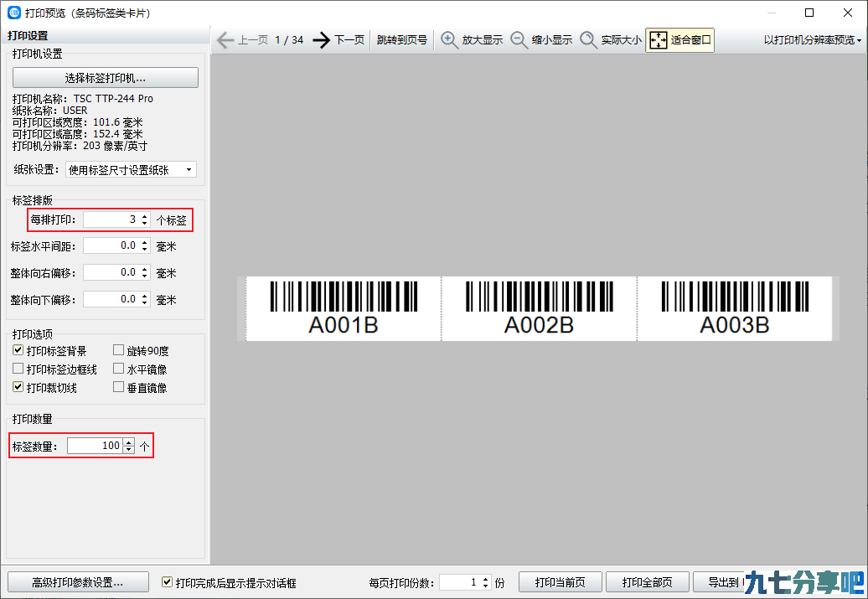The width and height of the screenshot is (868, 599).
Task: Select the A003B barcode label preview
Action: click(x=735, y=308)
